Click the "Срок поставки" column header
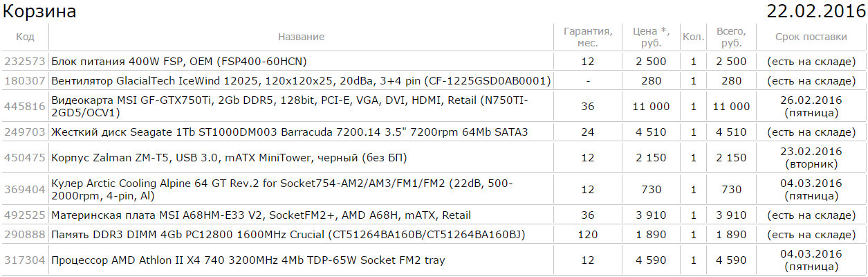868x277 pixels. 811,37
